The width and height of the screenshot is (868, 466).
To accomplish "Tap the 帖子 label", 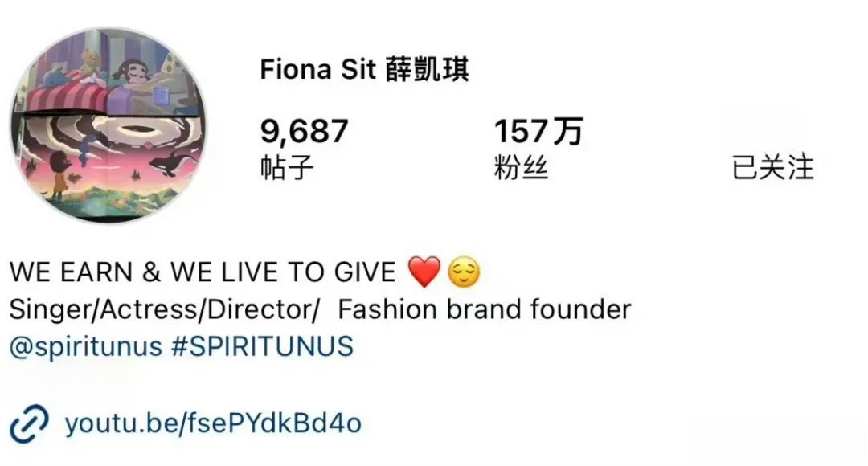I will coord(287,167).
